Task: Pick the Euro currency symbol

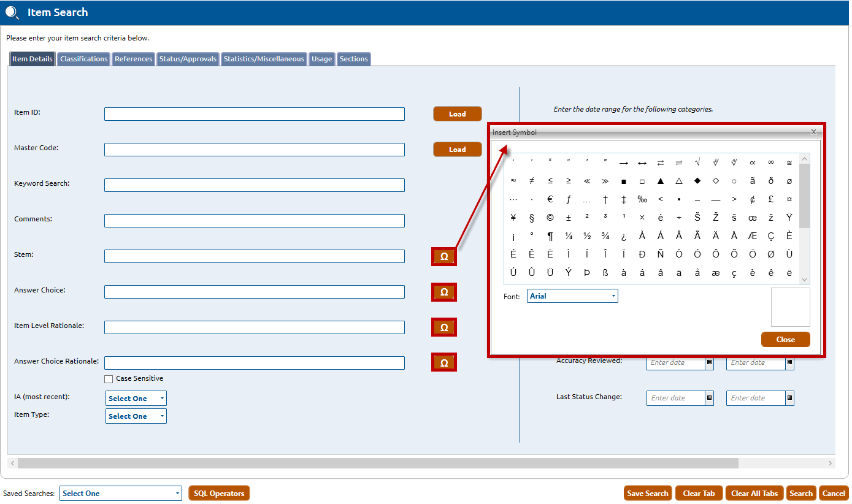Action: click(550, 199)
